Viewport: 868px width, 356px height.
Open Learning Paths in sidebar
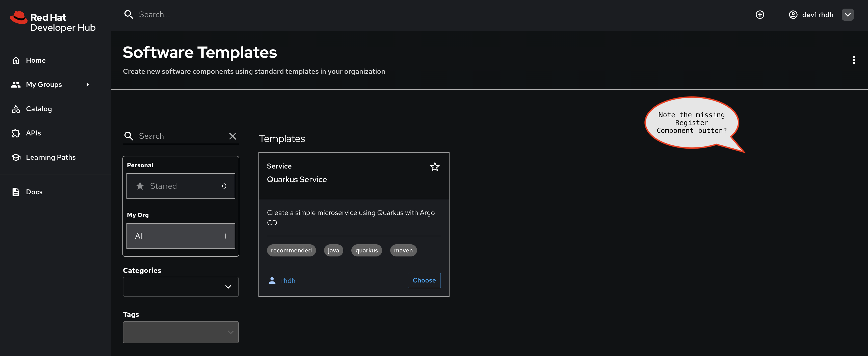[x=55, y=157]
